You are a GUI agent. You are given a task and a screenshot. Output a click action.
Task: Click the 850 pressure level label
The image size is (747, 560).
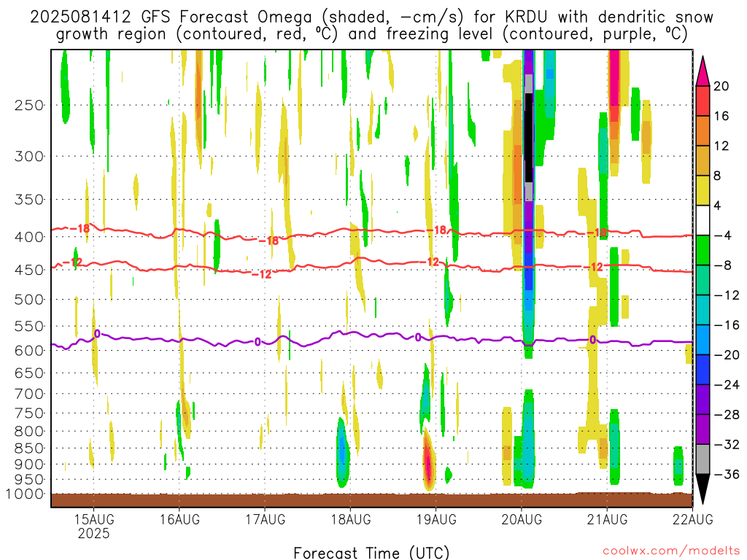pyautogui.click(x=29, y=448)
